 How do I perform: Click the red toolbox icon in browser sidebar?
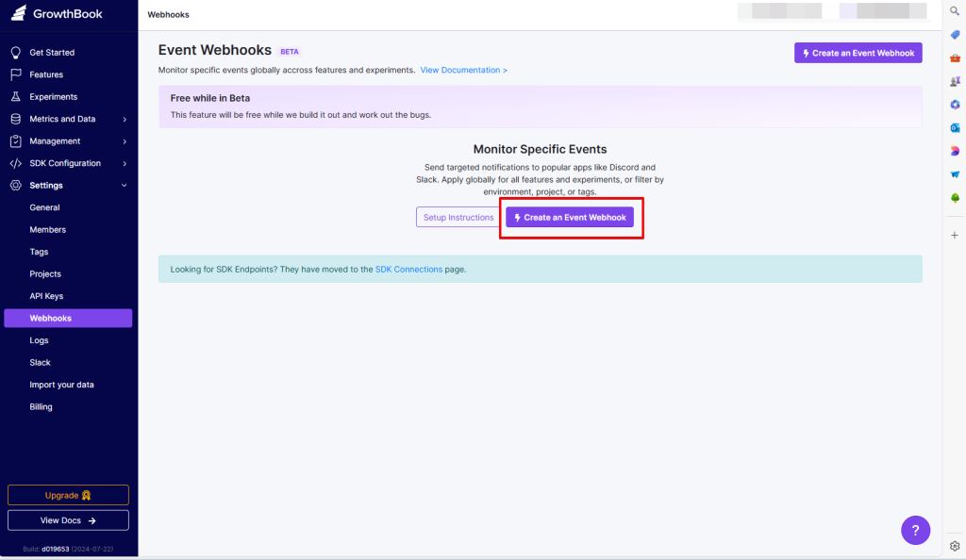tap(955, 58)
